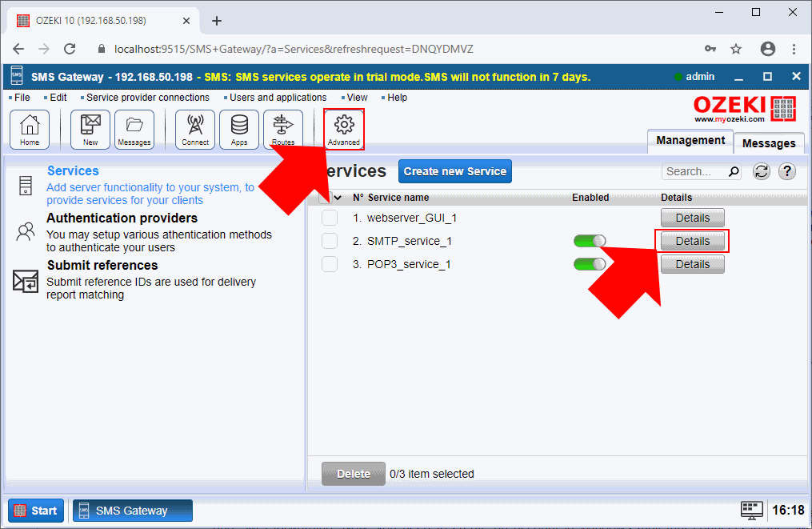Open the browser three-dot menu

point(794,50)
